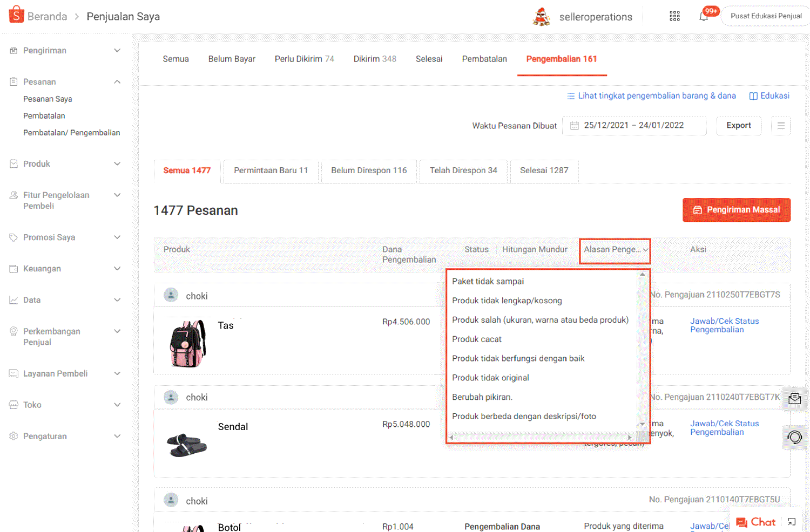Open the Lihat tingkat pengembalian barang & dana link

(657, 96)
